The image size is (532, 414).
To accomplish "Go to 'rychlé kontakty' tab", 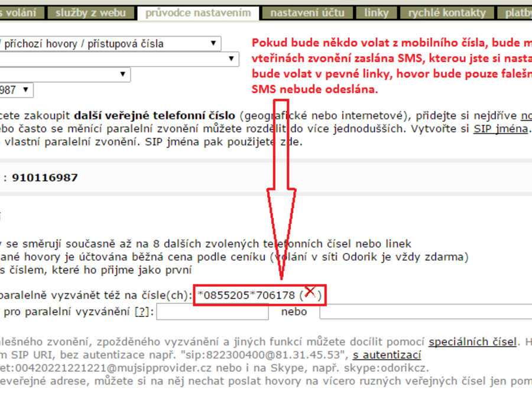I will pos(447,13).
